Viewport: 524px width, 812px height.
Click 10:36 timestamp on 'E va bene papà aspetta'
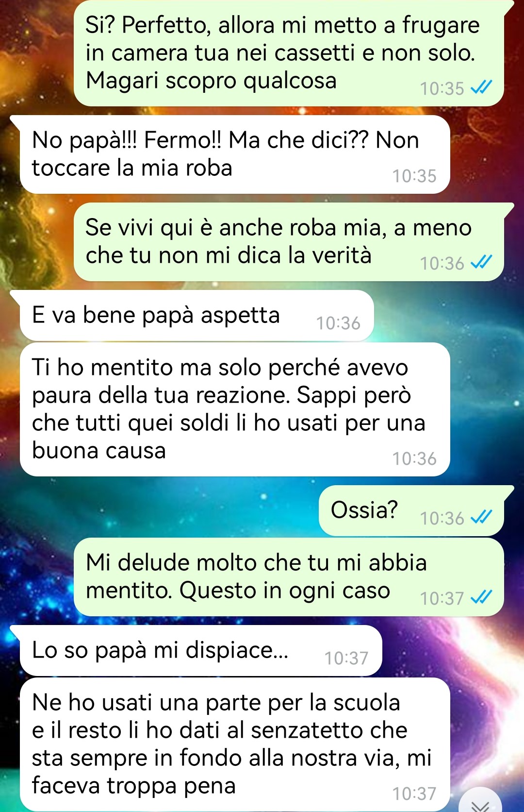tap(338, 323)
